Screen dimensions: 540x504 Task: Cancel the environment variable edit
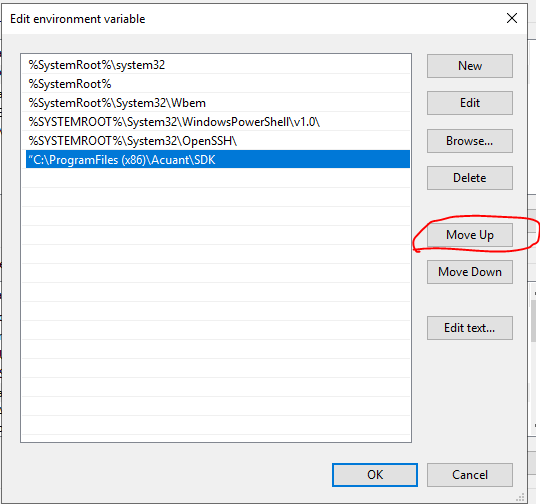tap(470, 475)
